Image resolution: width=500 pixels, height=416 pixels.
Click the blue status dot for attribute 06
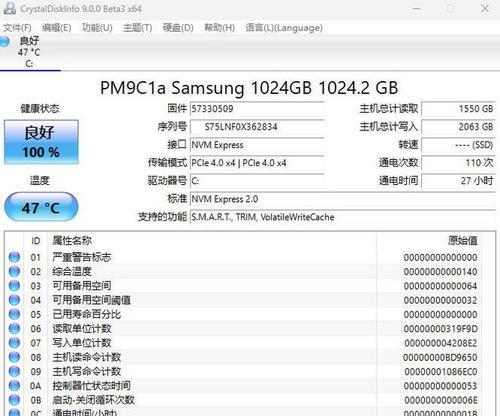14,329
